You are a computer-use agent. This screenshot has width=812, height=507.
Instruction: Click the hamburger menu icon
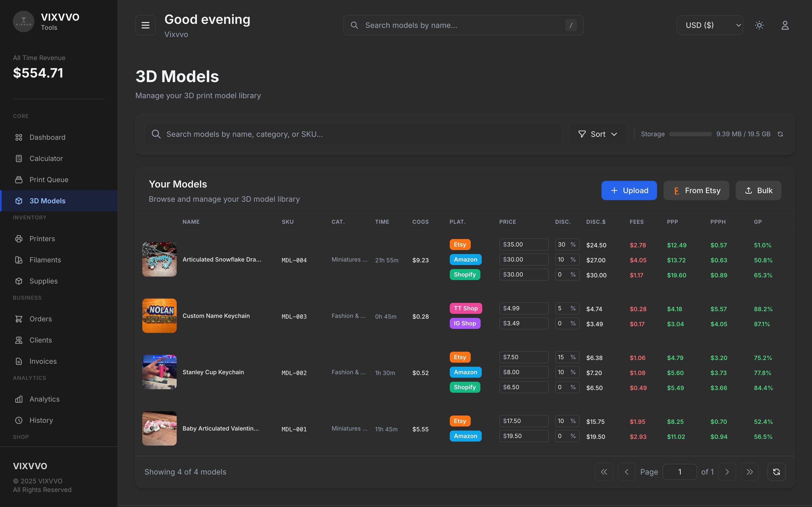click(x=145, y=25)
